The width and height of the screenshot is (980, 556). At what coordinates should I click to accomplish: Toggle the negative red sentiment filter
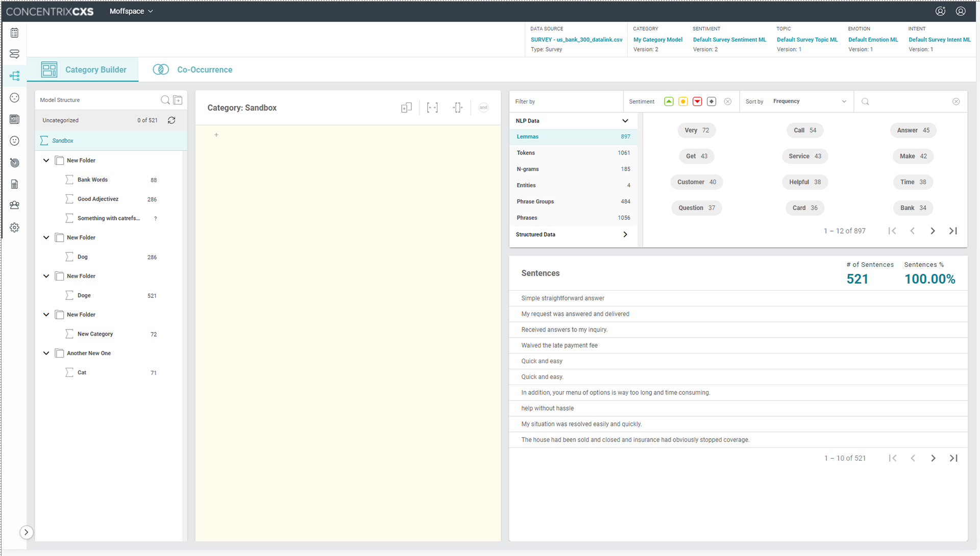tap(697, 102)
